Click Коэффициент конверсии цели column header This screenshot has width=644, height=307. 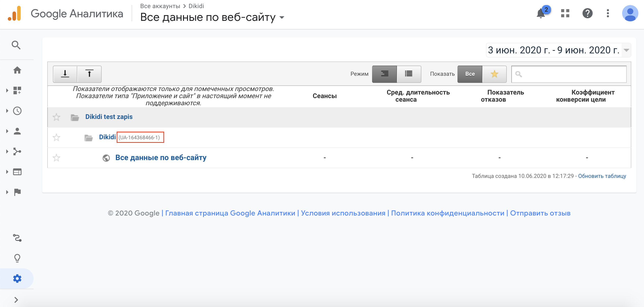click(585, 96)
